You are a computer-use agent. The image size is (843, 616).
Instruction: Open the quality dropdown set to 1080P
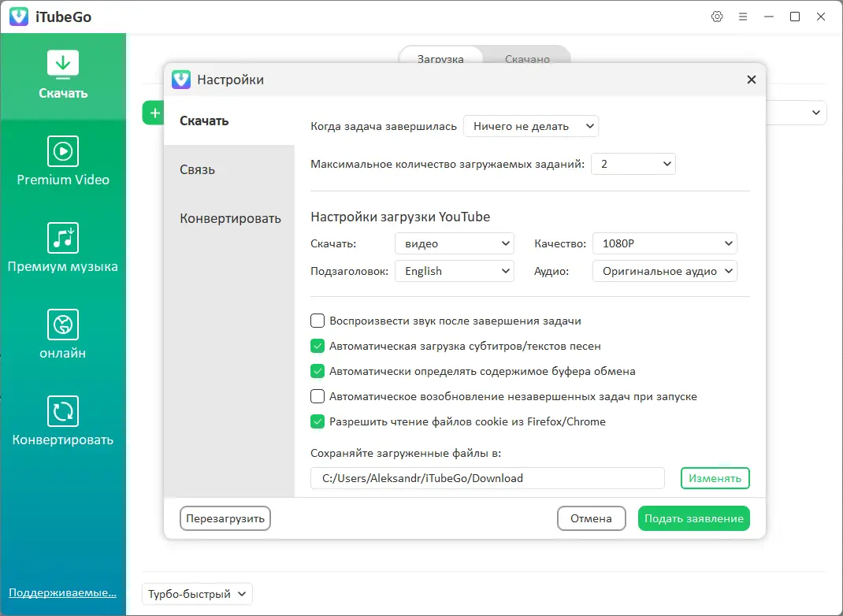(x=664, y=243)
